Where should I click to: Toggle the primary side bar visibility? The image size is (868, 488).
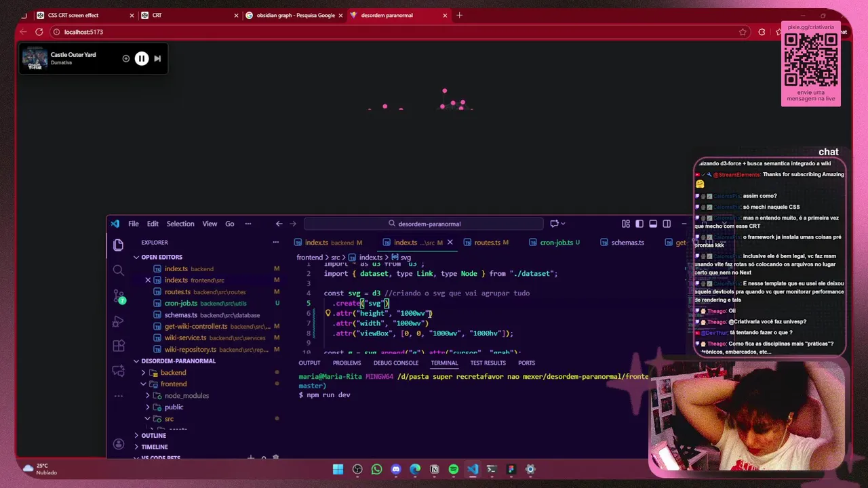pyautogui.click(x=639, y=224)
